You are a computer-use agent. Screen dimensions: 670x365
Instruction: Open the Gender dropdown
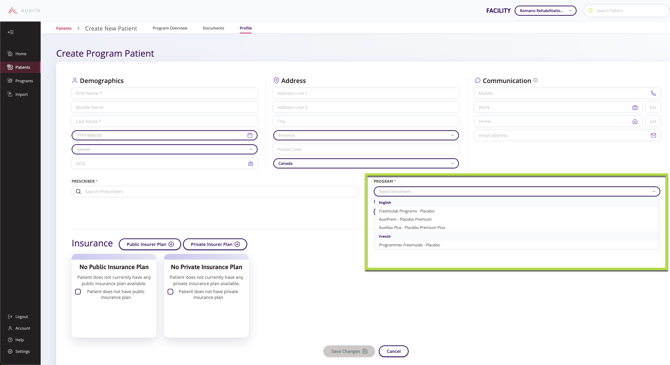(x=165, y=149)
